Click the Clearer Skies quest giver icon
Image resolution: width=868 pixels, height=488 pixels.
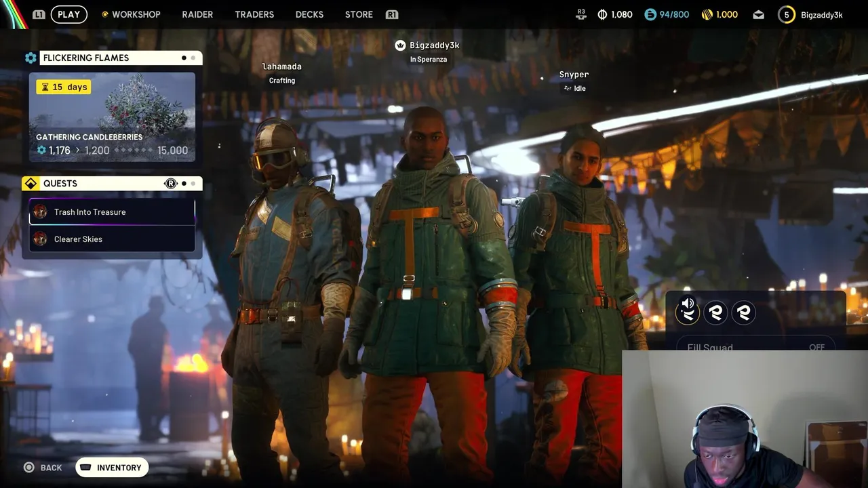click(x=41, y=239)
